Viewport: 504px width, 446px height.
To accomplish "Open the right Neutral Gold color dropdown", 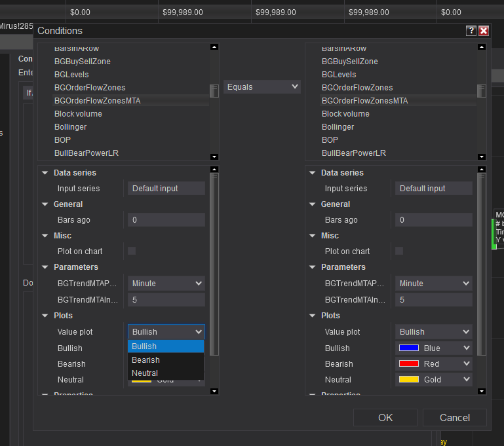I will 434,380.
